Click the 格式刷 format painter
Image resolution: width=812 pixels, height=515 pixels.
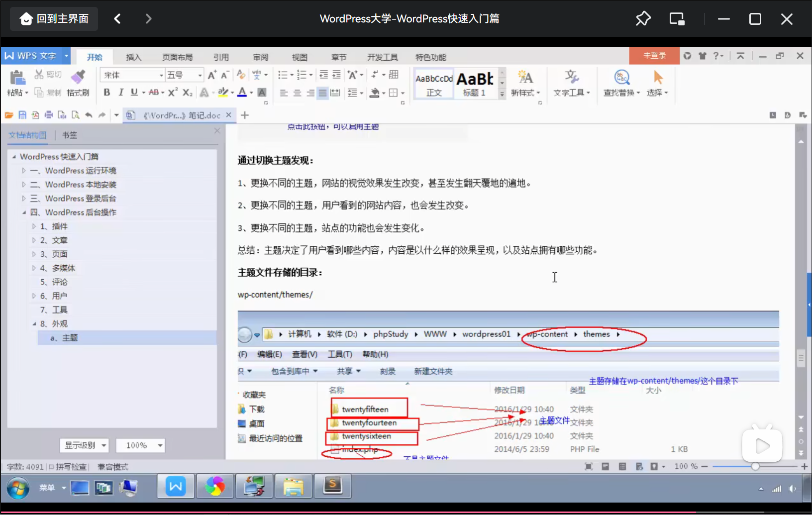click(78, 82)
